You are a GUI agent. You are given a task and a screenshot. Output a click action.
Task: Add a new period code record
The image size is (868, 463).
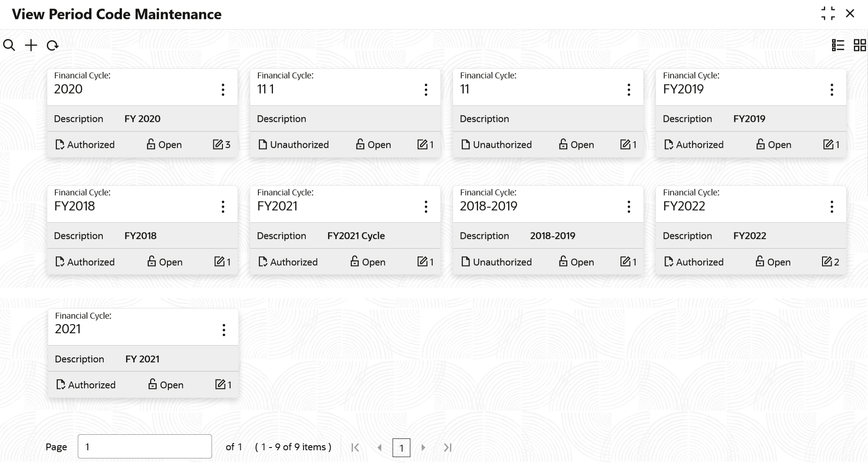[x=31, y=45]
